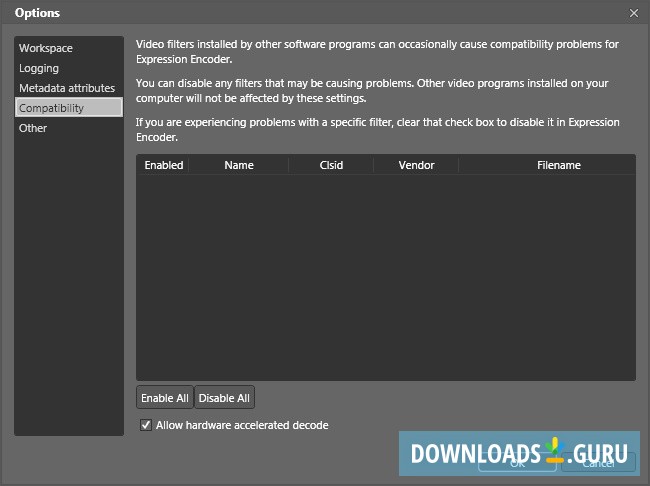Open the Workspace options category

point(69,48)
